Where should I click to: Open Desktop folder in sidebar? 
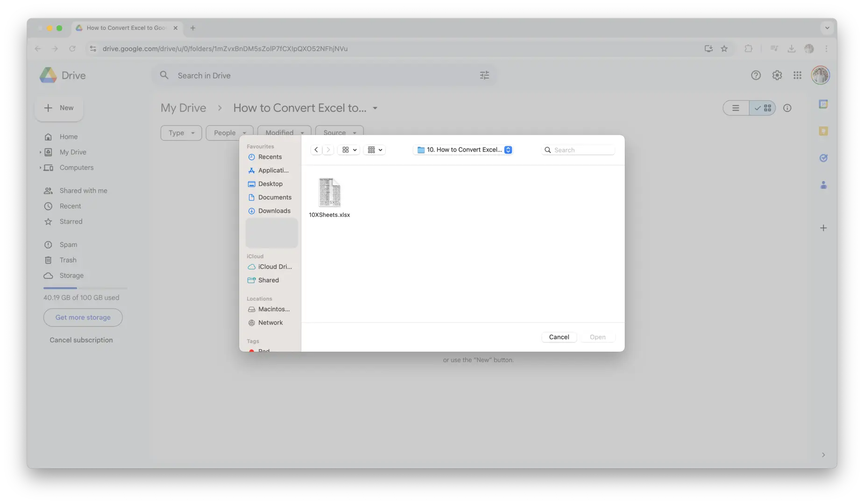pyautogui.click(x=270, y=184)
